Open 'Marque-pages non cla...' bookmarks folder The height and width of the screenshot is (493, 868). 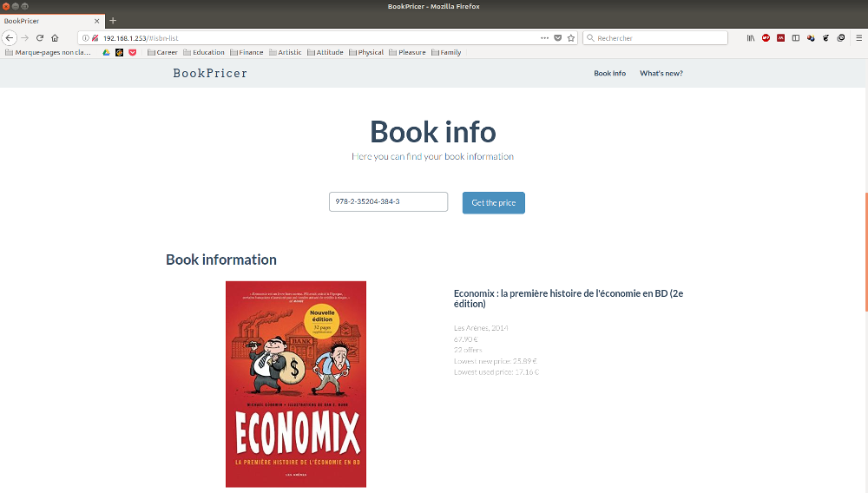pyautogui.click(x=48, y=53)
